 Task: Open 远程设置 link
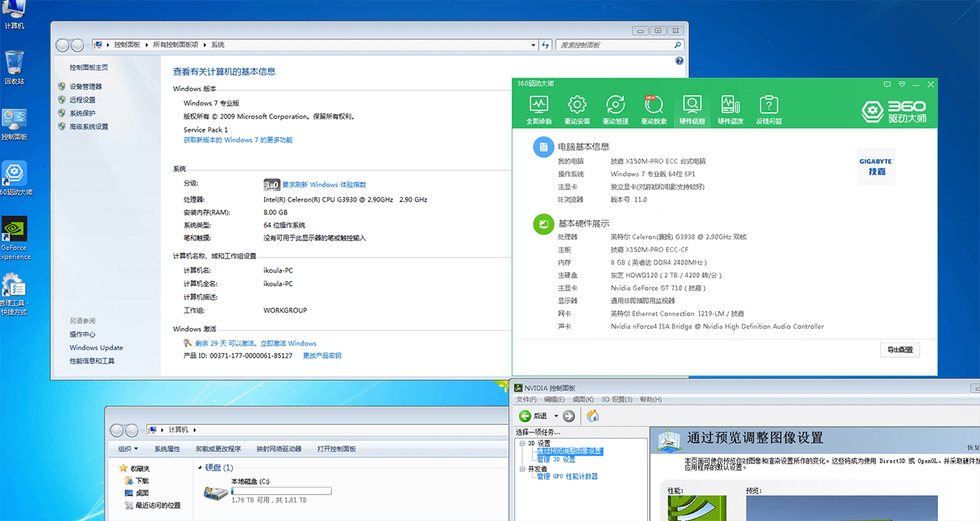83,100
